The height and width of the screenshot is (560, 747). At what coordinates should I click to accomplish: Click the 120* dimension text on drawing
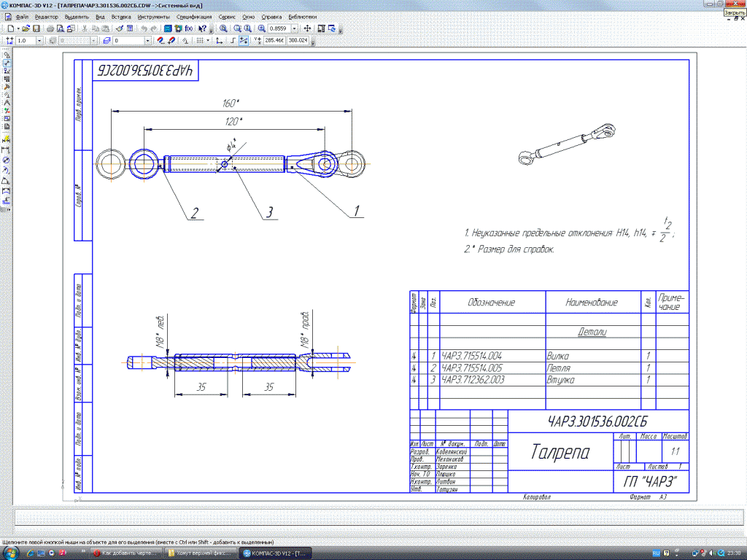[x=233, y=122]
